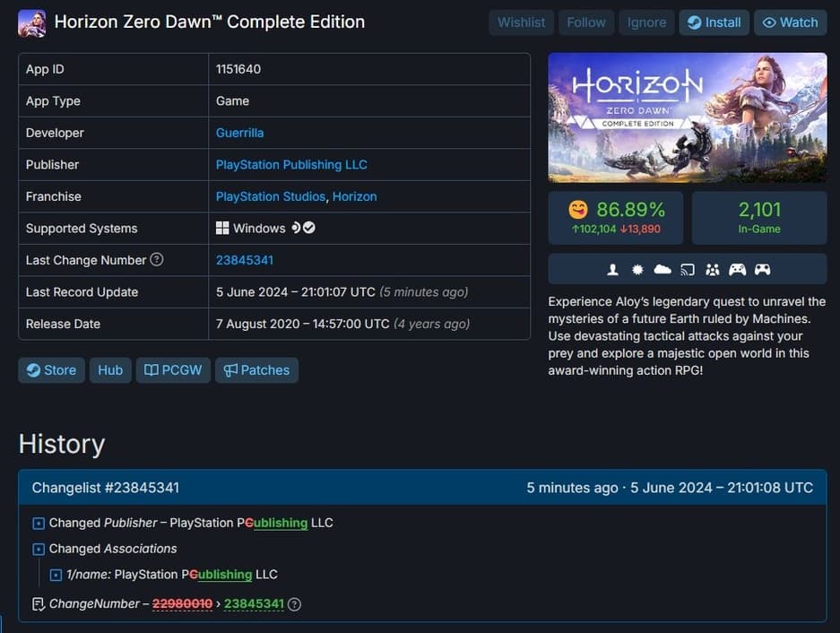Click the 86.89% rating box
This screenshot has height=633, width=840.
coord(616,218)
